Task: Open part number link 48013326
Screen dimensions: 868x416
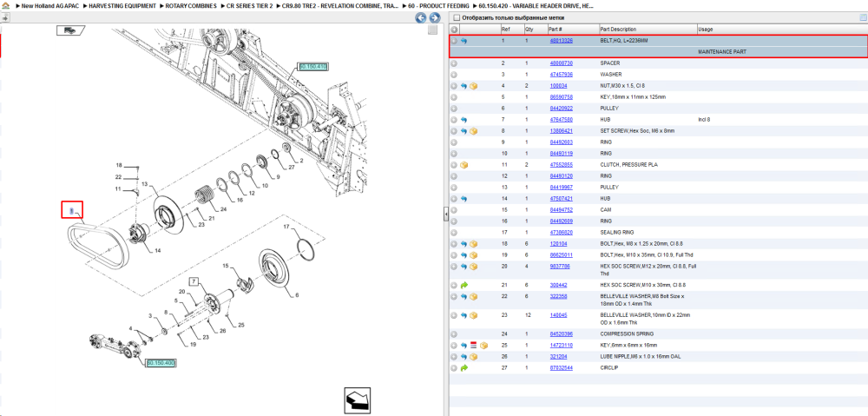Action: (561, 41)
